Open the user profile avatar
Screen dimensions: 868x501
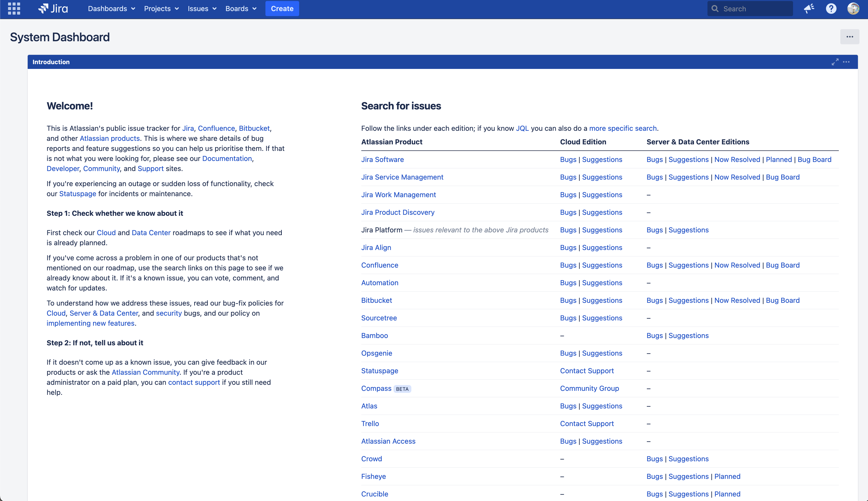point(853,9)
